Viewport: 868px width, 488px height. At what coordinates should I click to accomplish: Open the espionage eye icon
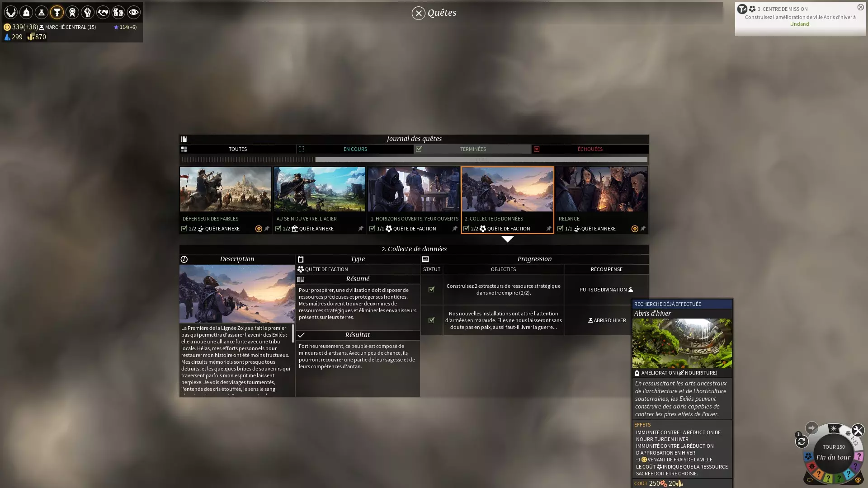tap(134, 12)
